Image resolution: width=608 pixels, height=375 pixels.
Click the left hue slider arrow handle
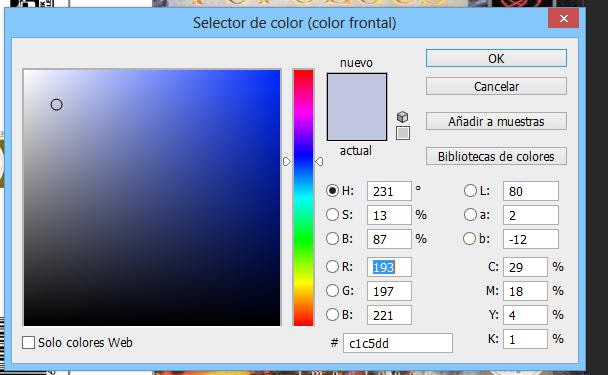click(287, 161)
